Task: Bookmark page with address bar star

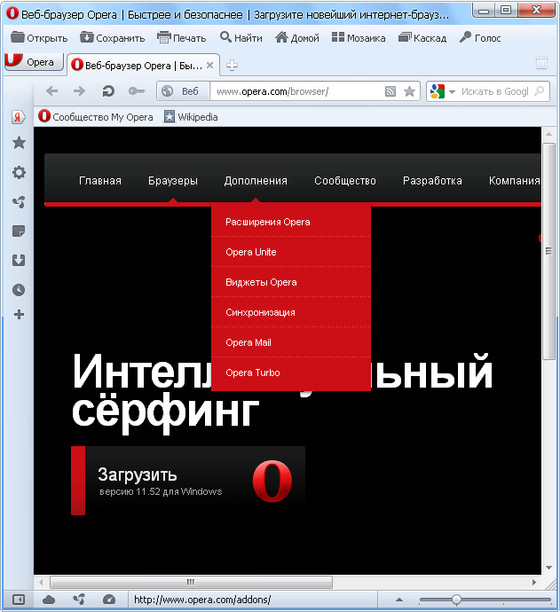Action: [x=409, y=91]
